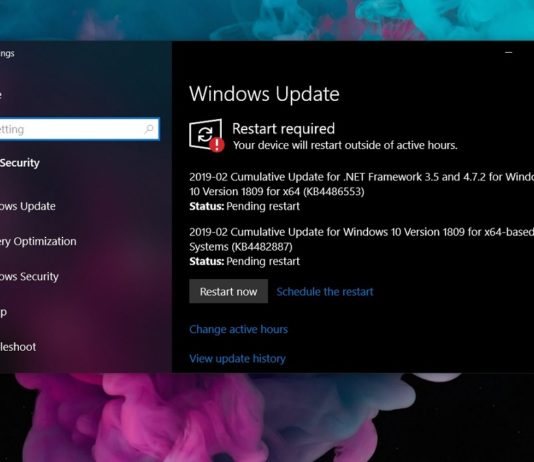
Task: Minimize the Settings window
Action: 508,53
